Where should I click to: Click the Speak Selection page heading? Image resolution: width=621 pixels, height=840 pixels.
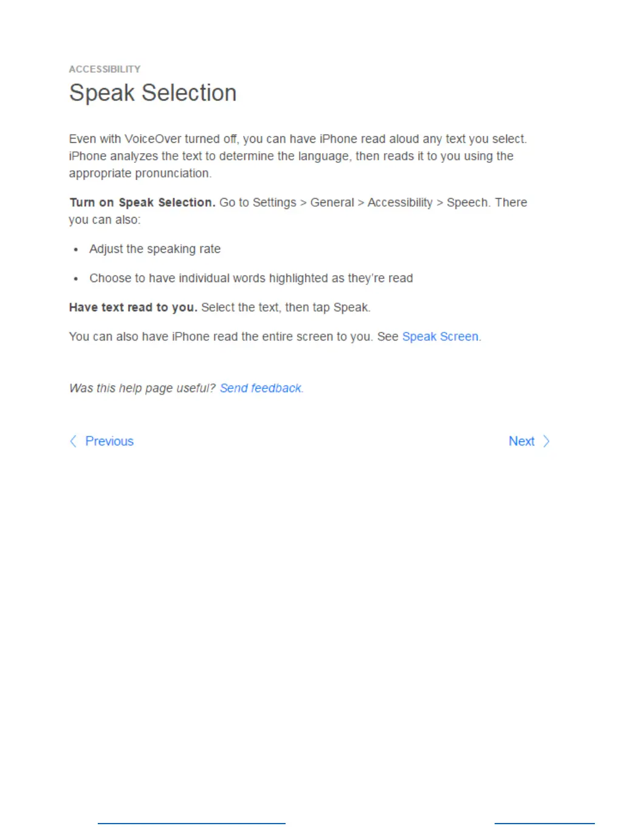pos(153,93)
